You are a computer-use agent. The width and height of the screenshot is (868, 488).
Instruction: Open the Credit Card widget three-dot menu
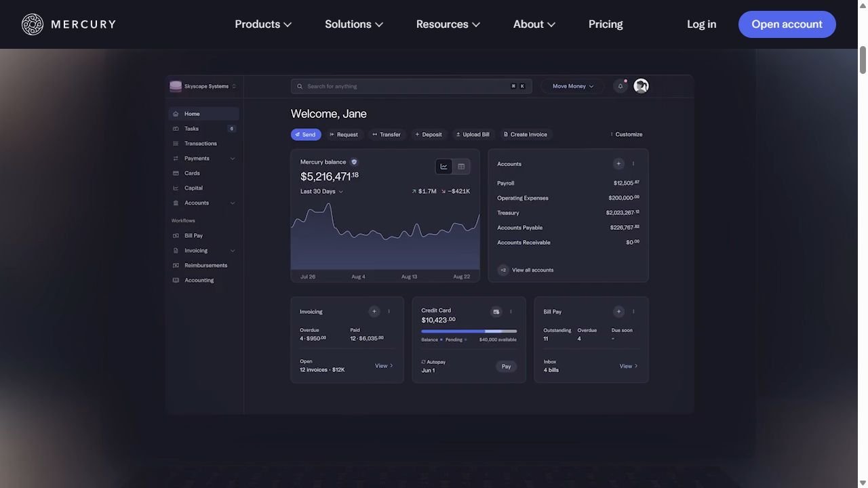[x=511, y=311]
